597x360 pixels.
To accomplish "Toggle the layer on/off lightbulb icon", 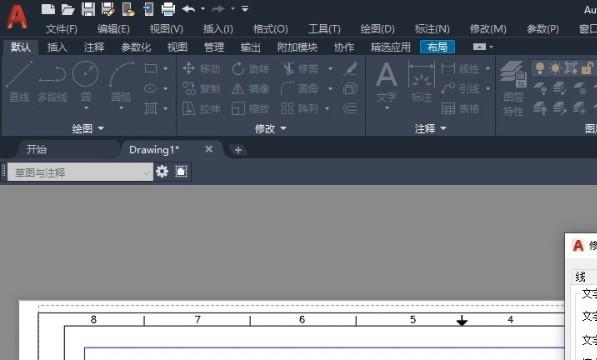I will pos(540,68).
